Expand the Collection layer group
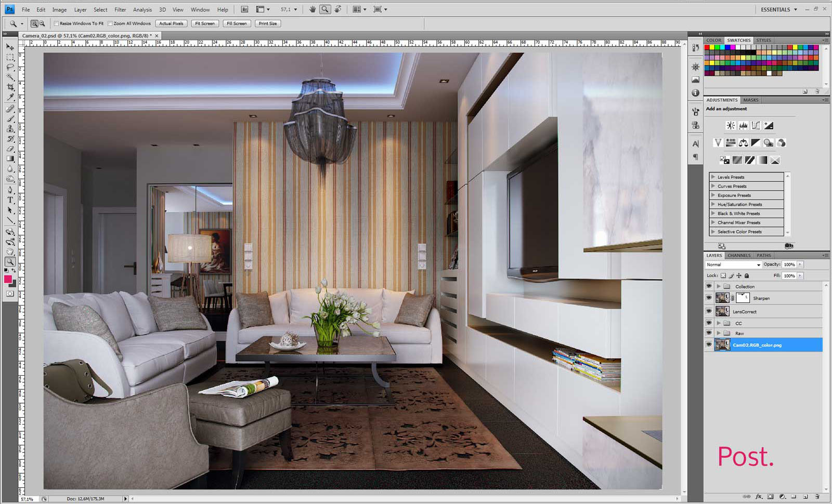 click(719, 286)
